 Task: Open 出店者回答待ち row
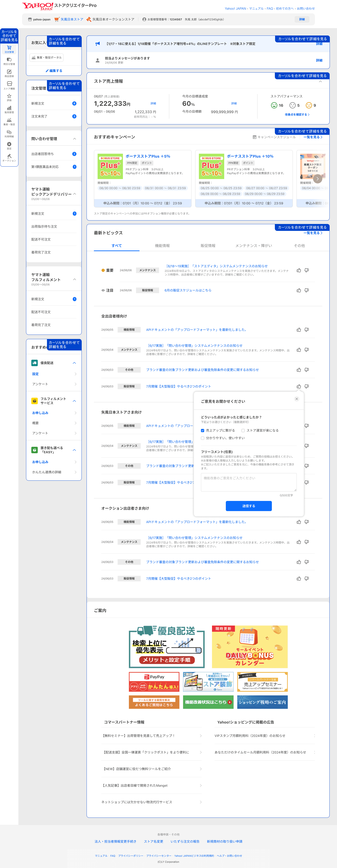point(54,154)
